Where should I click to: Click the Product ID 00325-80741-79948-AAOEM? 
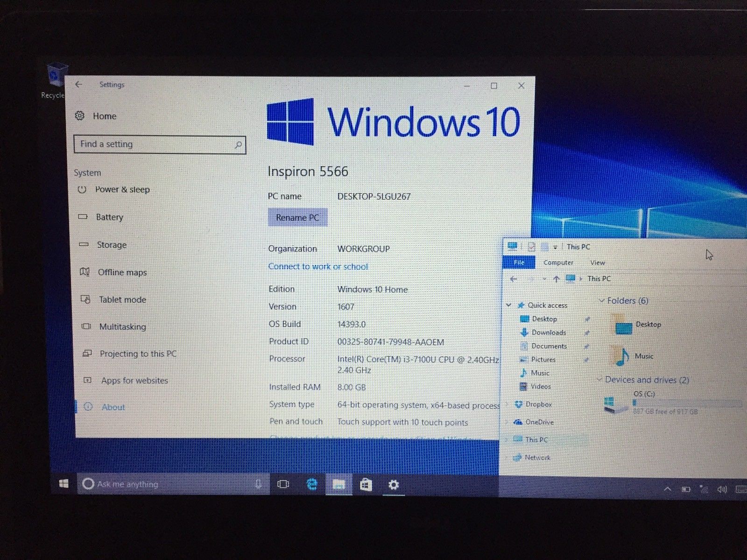click(391, 342)
